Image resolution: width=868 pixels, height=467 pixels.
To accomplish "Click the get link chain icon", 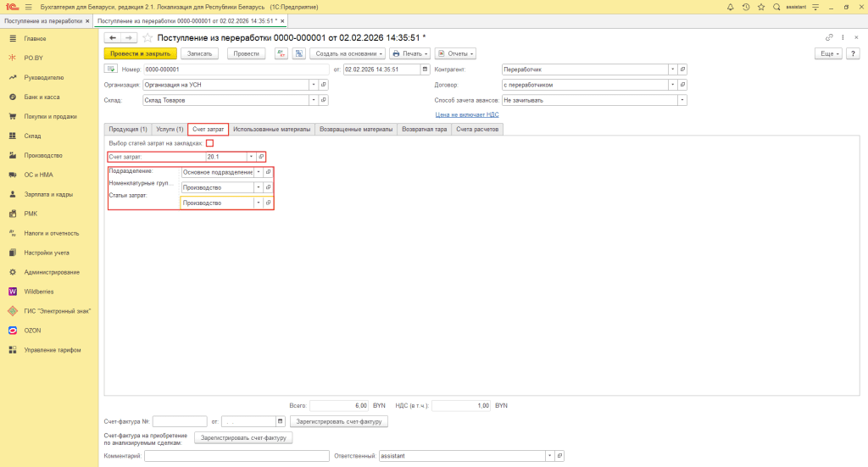I will click(829, 37).
